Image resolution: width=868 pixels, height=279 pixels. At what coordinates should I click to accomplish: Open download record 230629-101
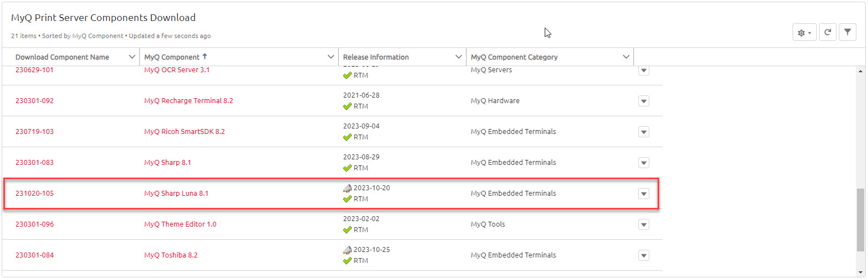pyautogui.click(x=35, y=70)
